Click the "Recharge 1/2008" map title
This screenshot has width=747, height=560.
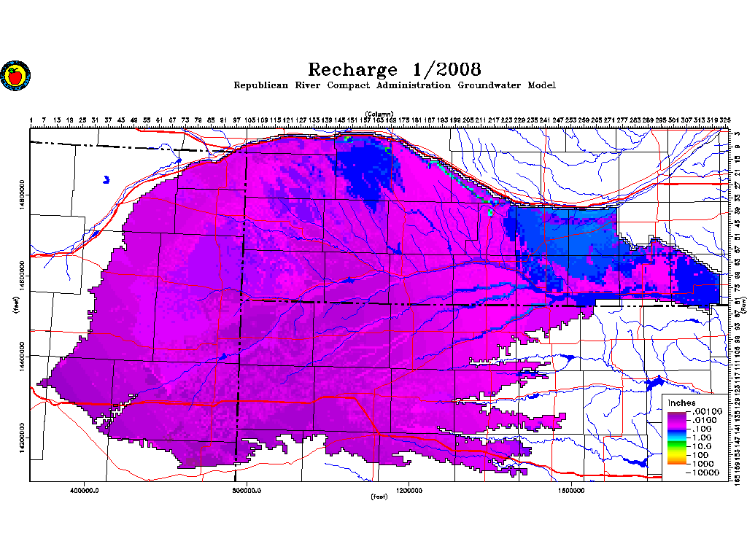pos(394,69)
